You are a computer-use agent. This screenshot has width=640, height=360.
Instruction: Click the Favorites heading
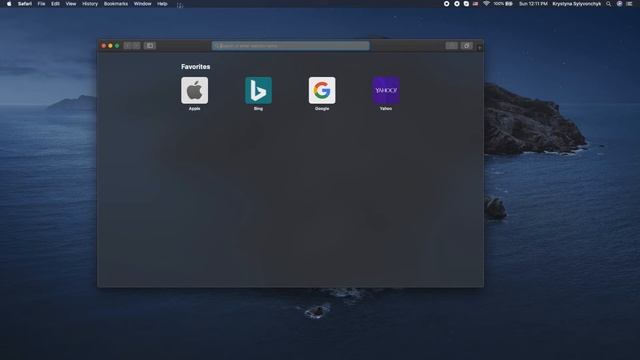coord(196,67)
